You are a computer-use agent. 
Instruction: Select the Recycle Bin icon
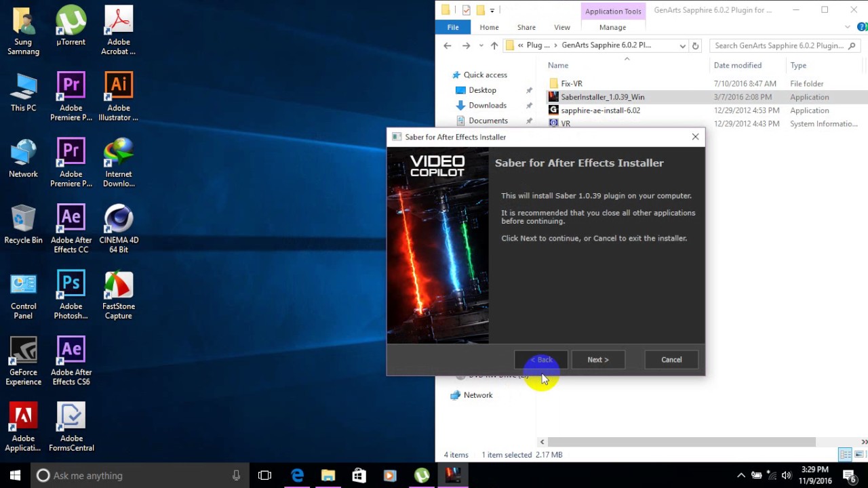(23, 224)
